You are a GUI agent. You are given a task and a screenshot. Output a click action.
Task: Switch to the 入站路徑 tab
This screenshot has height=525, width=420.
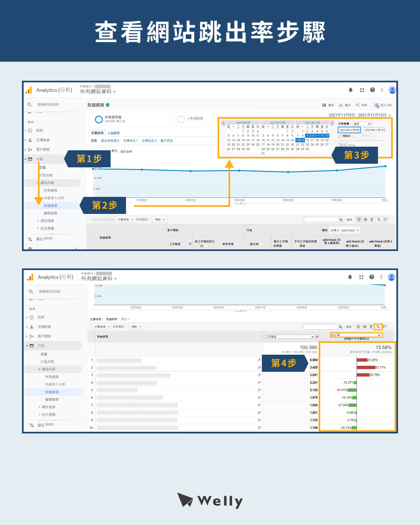click(114, 133)
